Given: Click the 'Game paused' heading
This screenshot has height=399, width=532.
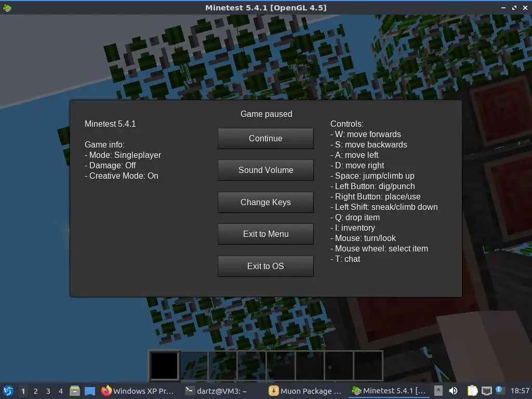Looking at the screenshot, I should tap(267, 114).
